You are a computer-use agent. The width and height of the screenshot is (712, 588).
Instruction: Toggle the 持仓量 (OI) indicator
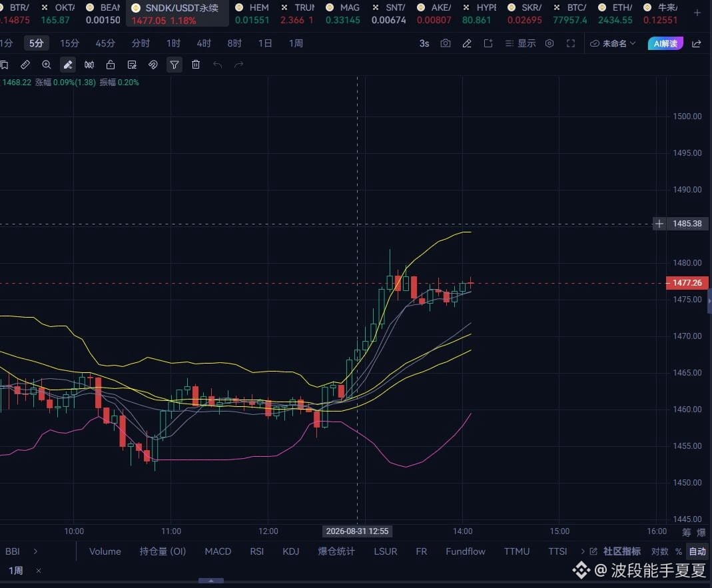(x=163, y=551)
